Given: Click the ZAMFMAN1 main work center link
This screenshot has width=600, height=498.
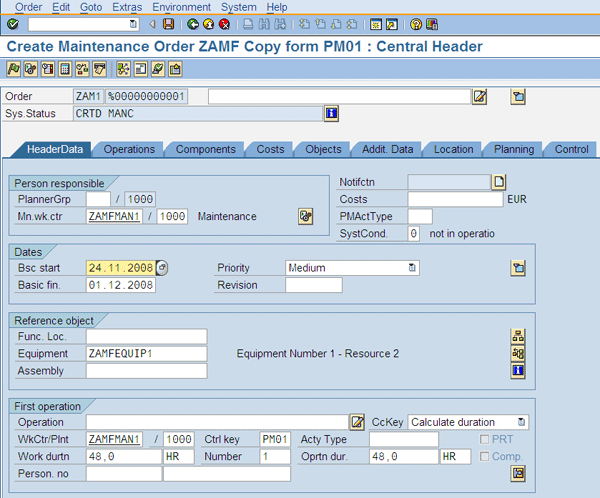Looking at the screenshot, I should pos(114,216).
